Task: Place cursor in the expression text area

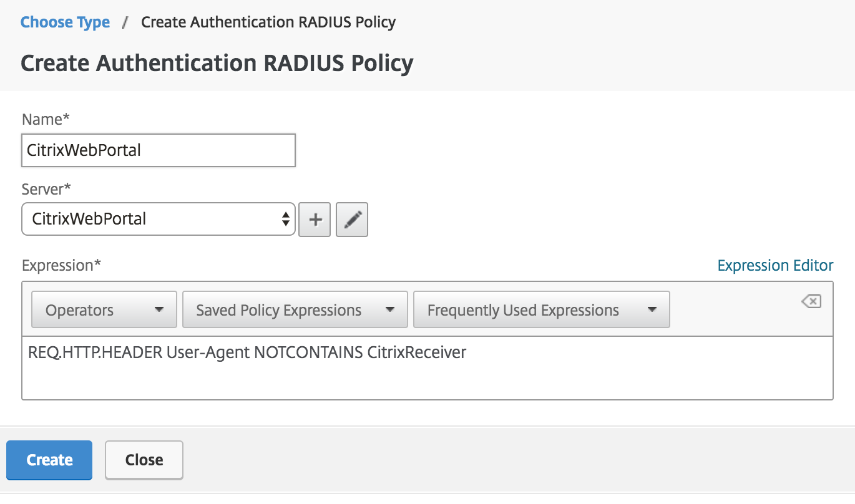Action: pyautogui.click(x=427, y=368)
